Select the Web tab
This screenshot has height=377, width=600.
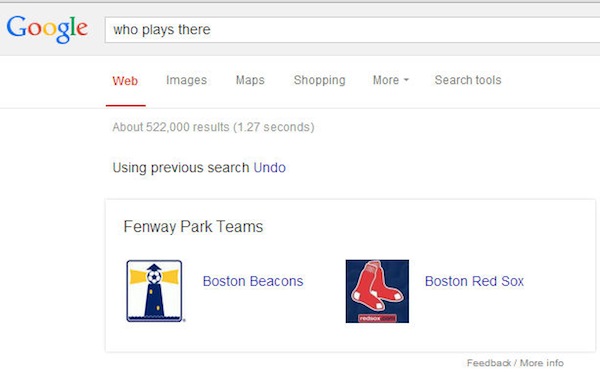coord(125,81)
